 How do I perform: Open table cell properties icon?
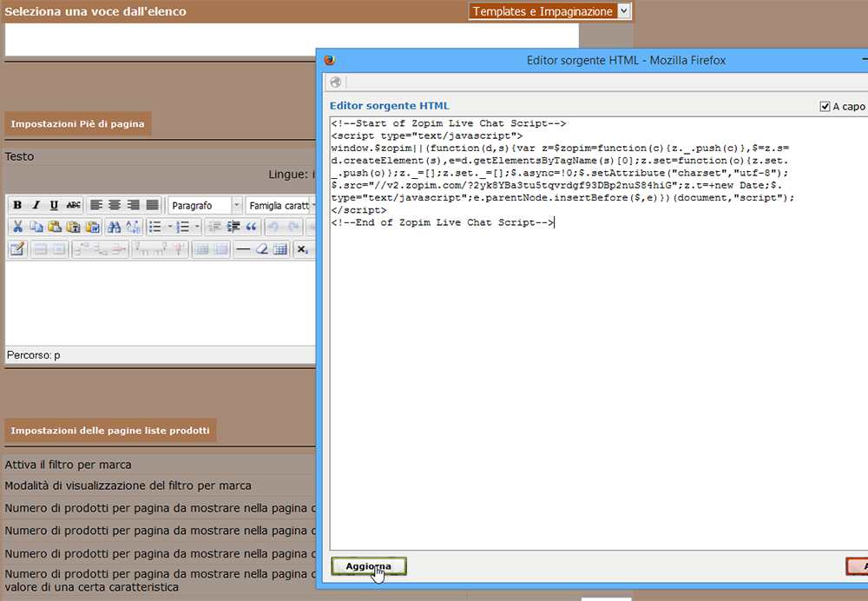59,249
